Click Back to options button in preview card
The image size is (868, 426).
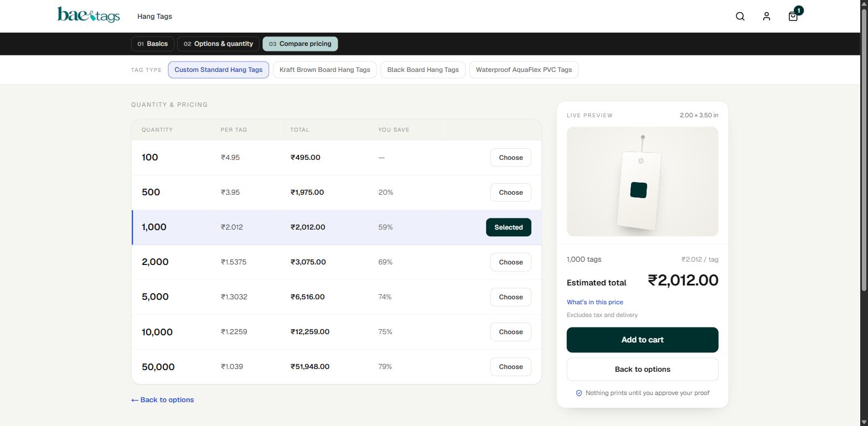(642, 370)
